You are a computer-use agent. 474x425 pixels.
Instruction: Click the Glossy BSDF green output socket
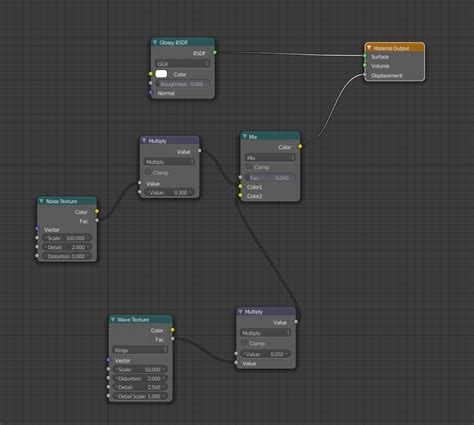pyautogui.click(x=215, y=52)
